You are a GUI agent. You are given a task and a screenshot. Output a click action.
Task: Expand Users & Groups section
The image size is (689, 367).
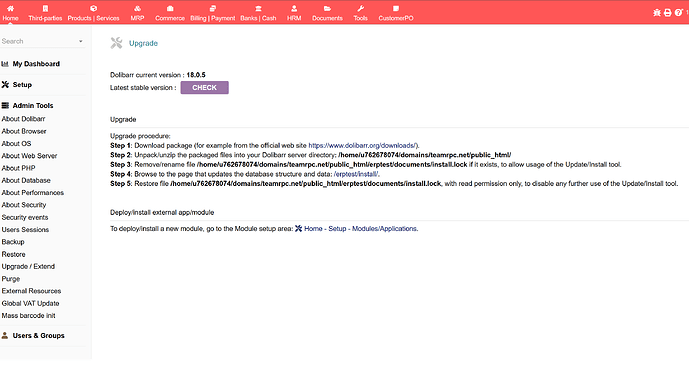38,335
